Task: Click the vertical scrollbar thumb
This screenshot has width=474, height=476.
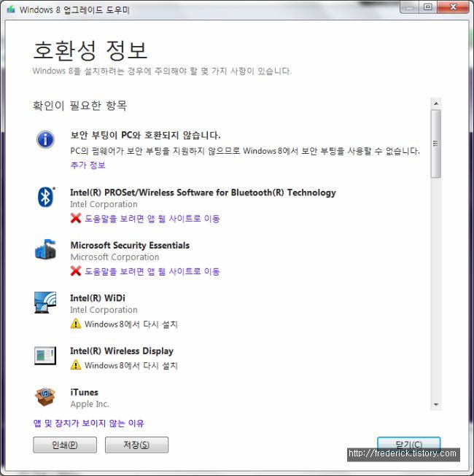Action: (436, 144)
